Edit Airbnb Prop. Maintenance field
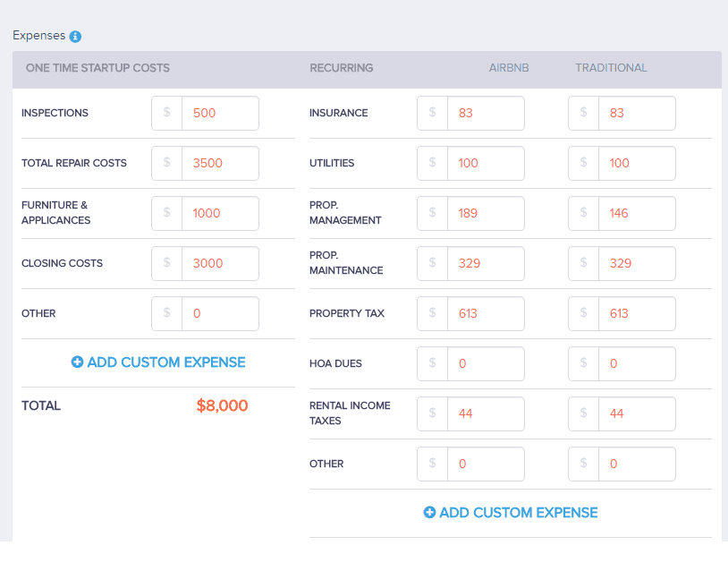The height and width of the screenshot is (571, 728). tap(485, 264)
